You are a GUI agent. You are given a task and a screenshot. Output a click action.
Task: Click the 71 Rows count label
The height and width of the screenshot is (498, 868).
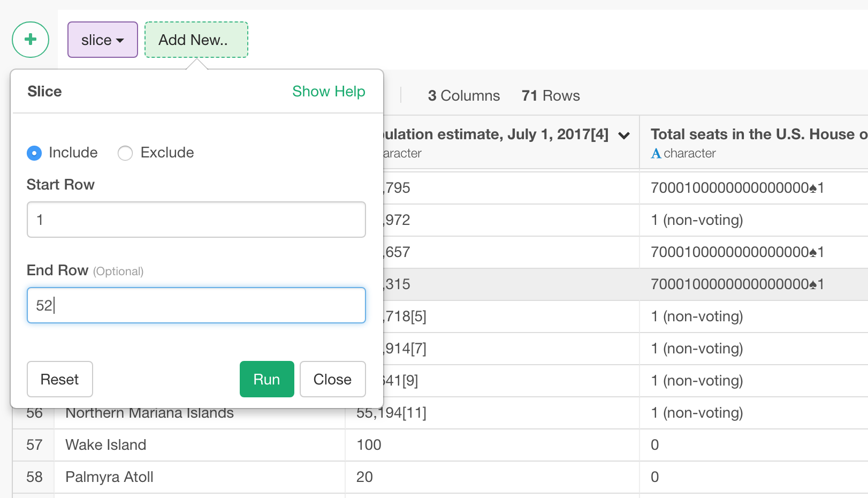(551, 95)
